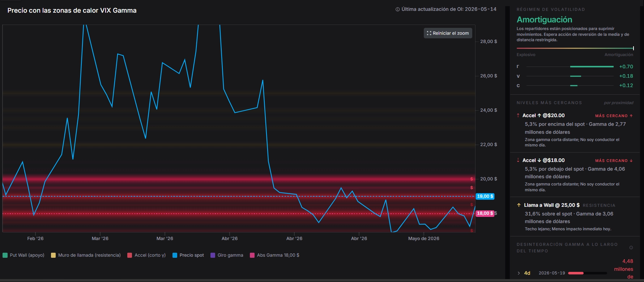Viewport: 644px width, 282px height.
Task: Click the V +0.18 indicator value
Action: (626, 76)
